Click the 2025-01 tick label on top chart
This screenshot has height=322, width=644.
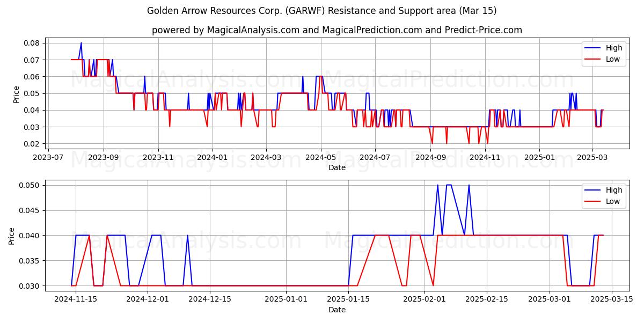539,157
